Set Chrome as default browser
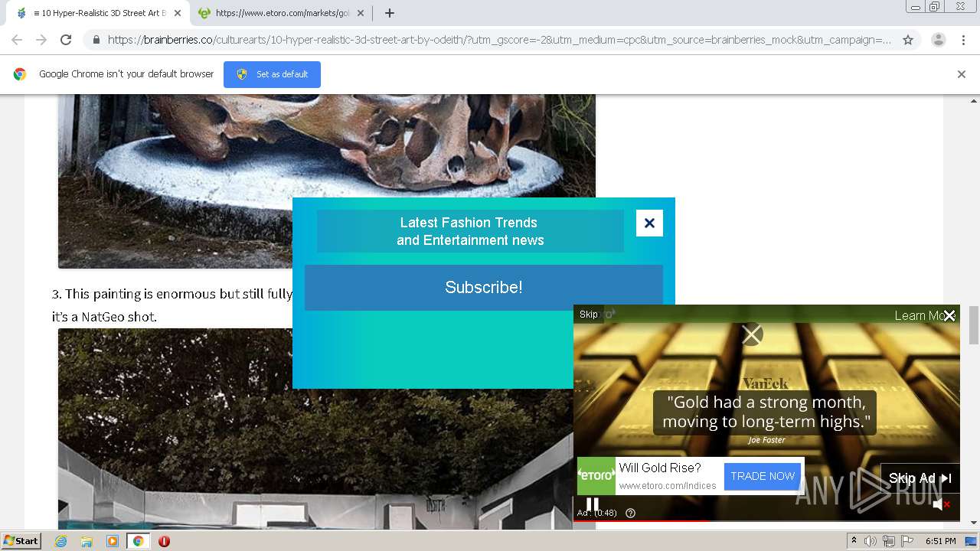Screen dimensions: 980x551 point(272,74)
